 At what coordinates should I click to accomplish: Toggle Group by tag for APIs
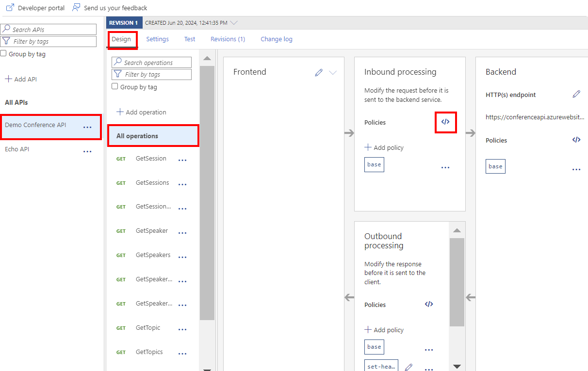(3, 54)
